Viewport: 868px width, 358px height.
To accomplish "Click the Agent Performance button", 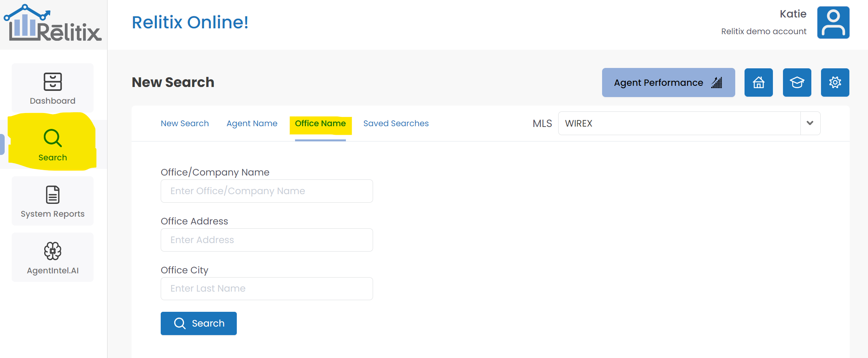I will click(668, 82).
